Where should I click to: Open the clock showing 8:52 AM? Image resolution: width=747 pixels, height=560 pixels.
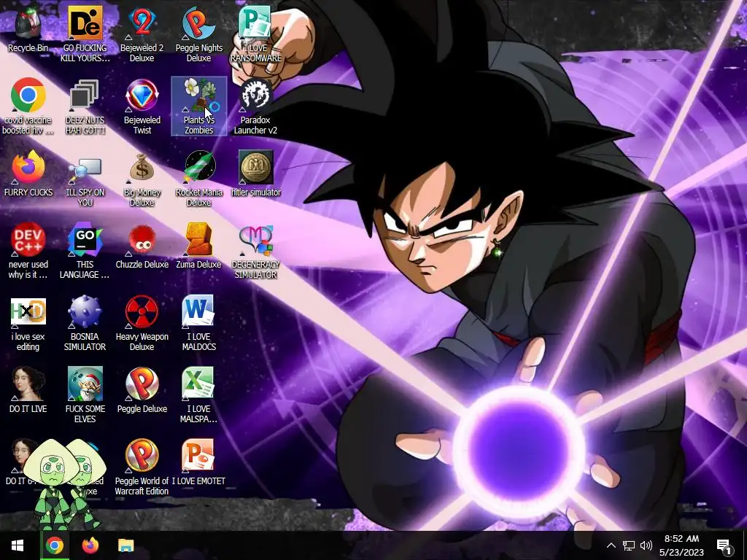pos(682,545)
